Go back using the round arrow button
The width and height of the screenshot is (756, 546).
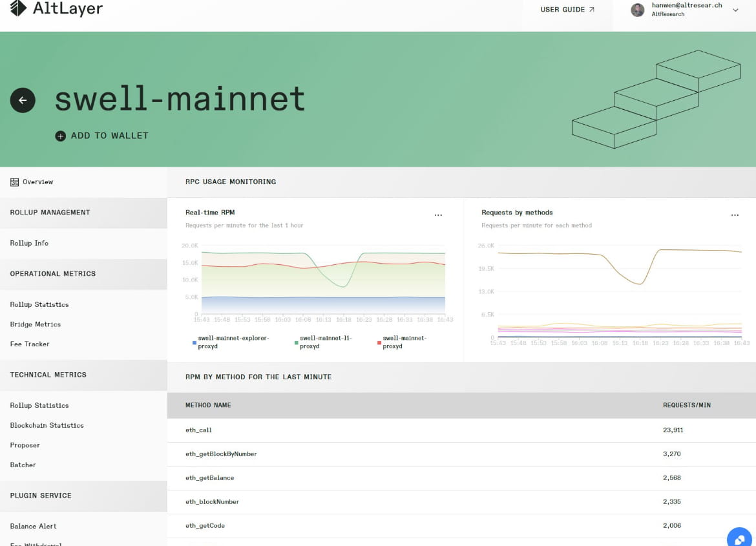[x=23, y=100]
